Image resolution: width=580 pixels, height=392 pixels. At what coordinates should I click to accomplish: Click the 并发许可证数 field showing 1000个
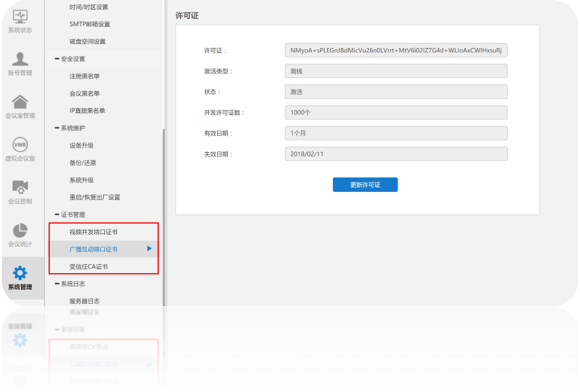396,113
